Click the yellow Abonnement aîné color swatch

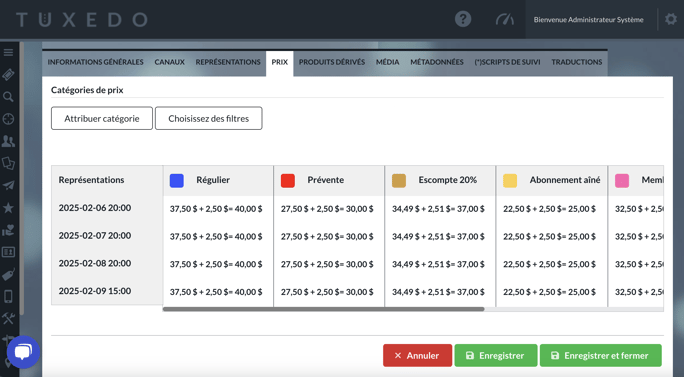click(510, 181)
